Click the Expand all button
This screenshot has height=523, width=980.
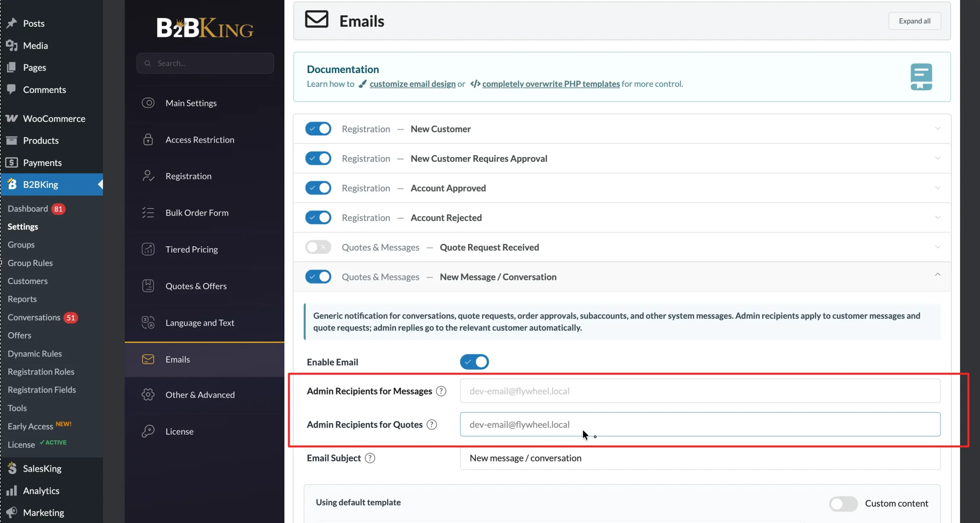tap(915, 21)
